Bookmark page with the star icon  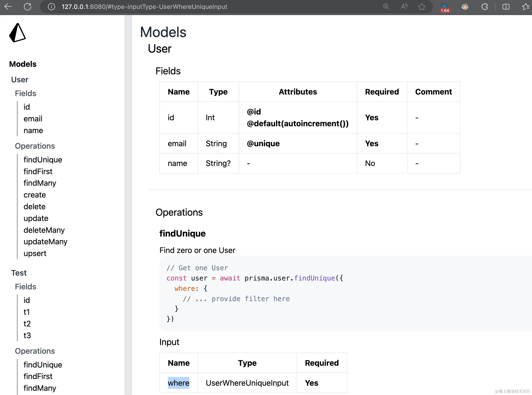tap(422, 7)
